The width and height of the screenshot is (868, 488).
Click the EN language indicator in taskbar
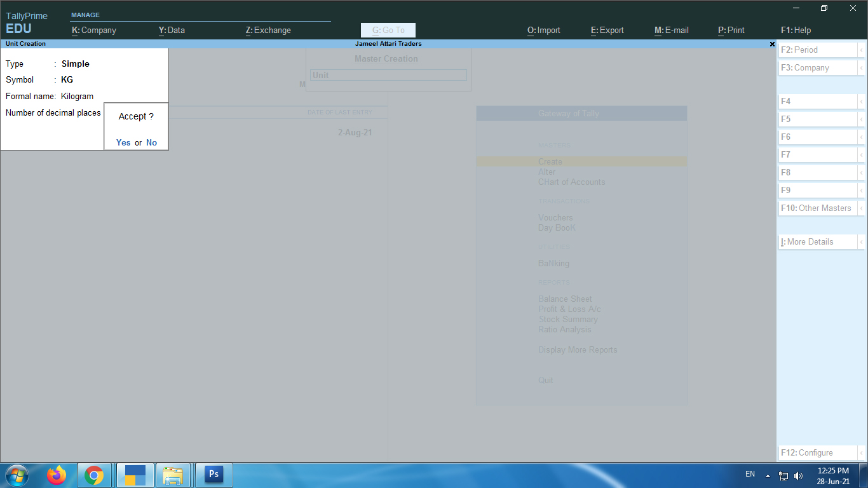[x=750, y=474]
